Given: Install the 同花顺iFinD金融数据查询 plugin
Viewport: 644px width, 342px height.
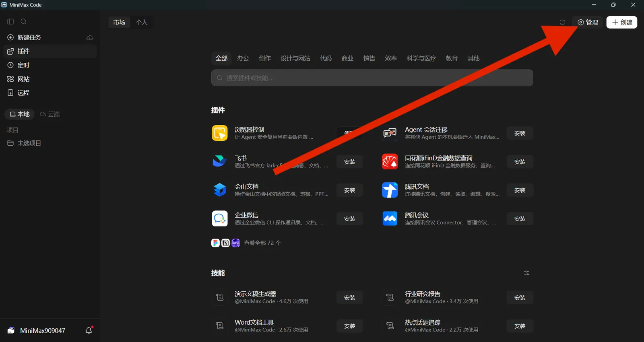Looking at the screenshot, I should coord(520,162).
